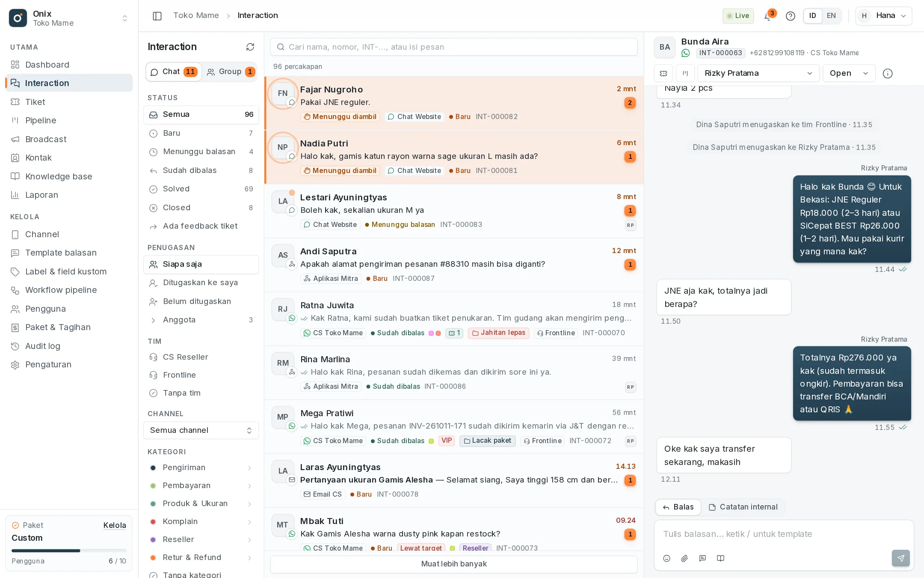Click the Pengguna usage progress bar

[69, 551]
